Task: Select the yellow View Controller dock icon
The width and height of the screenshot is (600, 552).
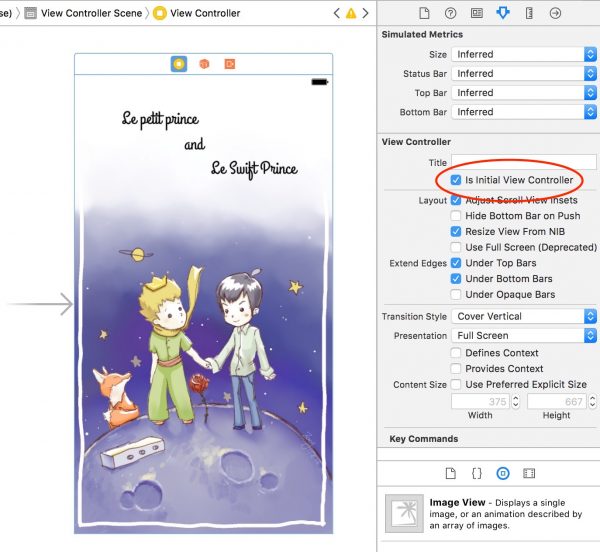Action: point(179,64)
